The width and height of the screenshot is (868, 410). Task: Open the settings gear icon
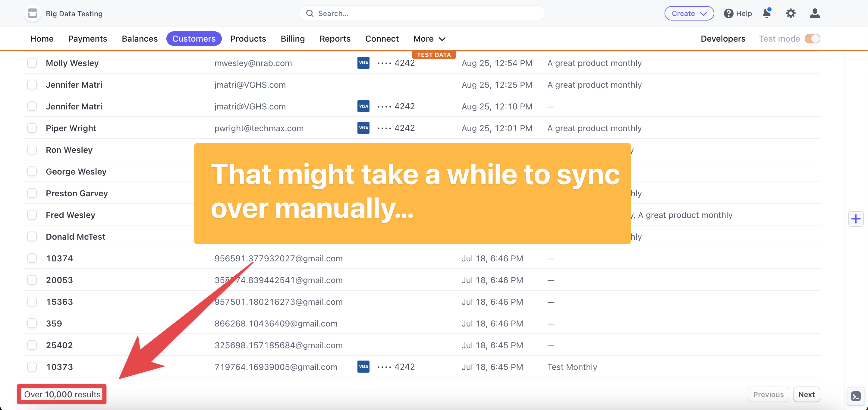pos(791,14)
